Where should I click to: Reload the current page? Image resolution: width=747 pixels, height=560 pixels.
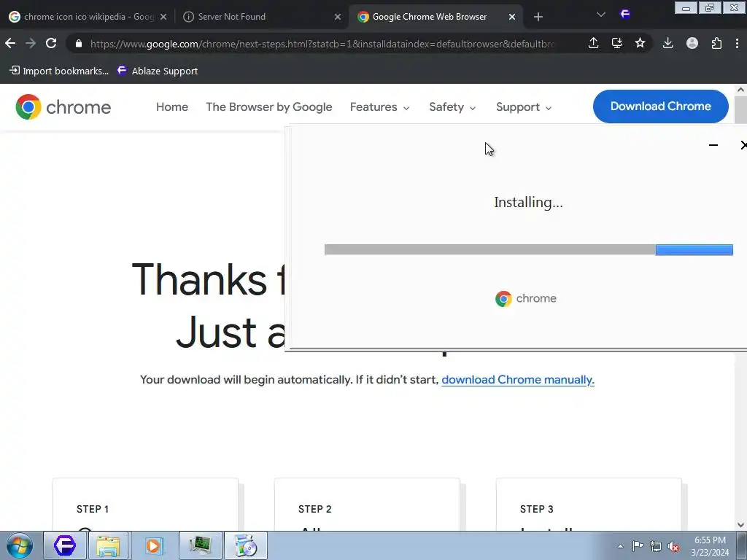click(x=51, y=43)
